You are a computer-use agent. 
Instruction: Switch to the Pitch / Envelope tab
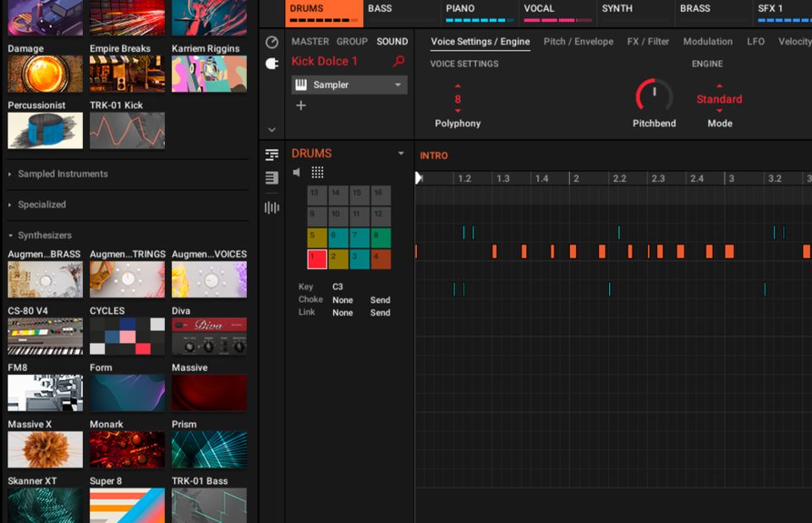578,41
